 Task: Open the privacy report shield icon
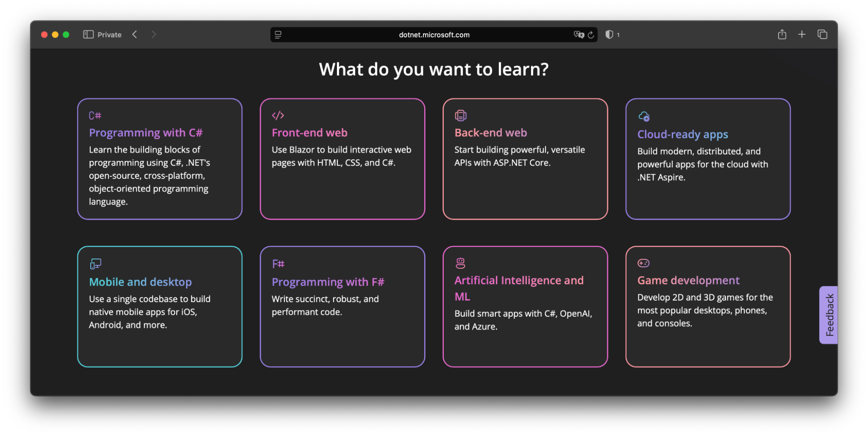(x=609, y=35)
